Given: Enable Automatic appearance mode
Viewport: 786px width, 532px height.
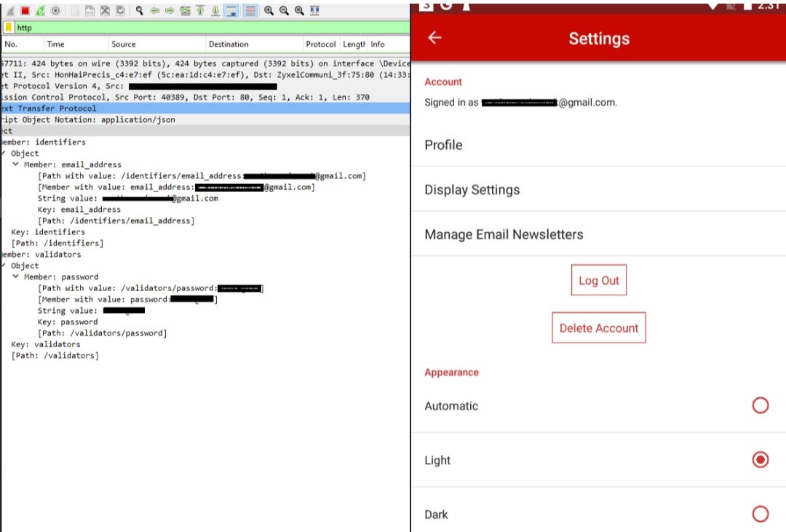Looking at the screenshot, I should [760, 405].
